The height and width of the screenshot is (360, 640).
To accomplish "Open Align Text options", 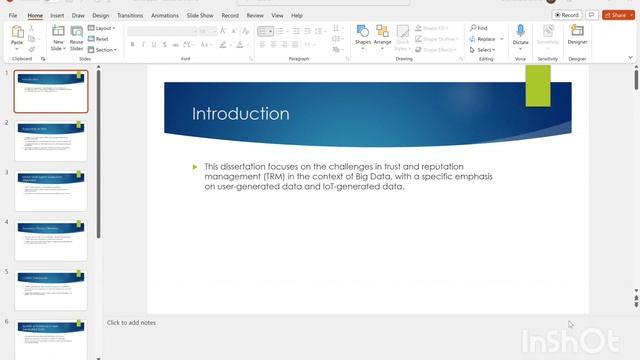I will point(337,39).
